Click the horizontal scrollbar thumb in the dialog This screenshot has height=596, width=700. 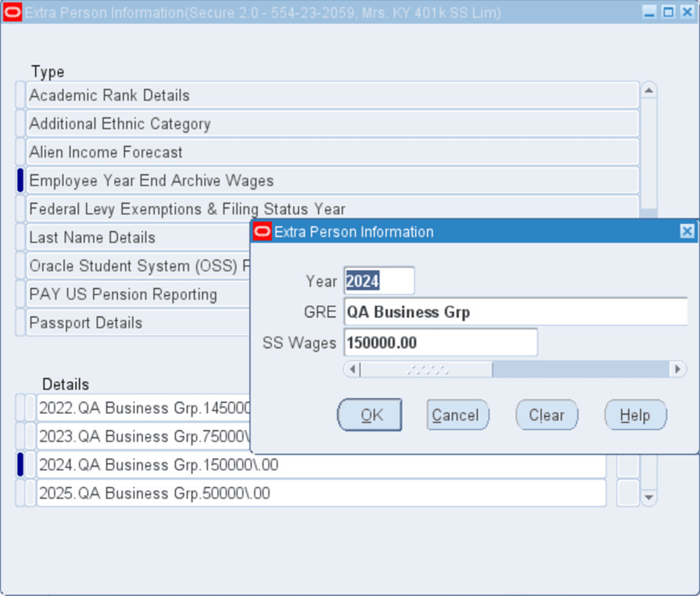point(427,369)
